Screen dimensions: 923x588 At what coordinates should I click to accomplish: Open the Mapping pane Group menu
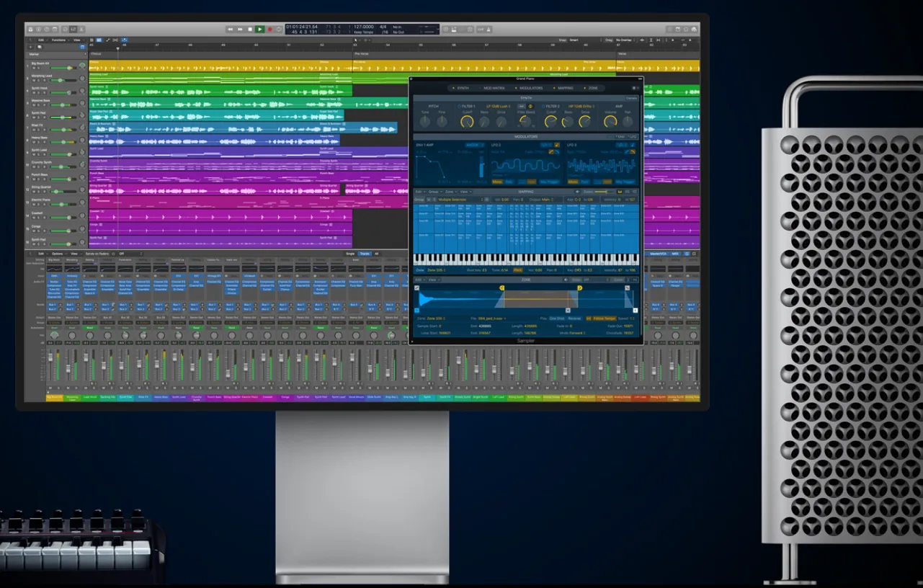[435, 192]
